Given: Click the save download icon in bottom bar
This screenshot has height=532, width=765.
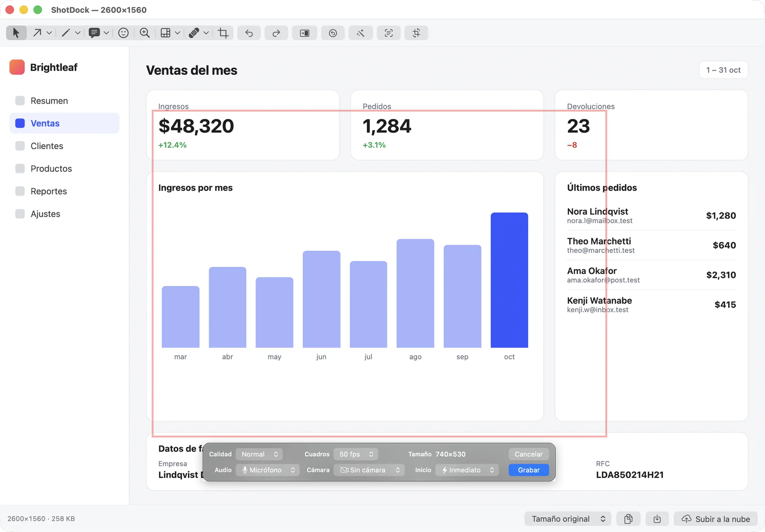Looking at the screenshot, I should pos(657,519).
